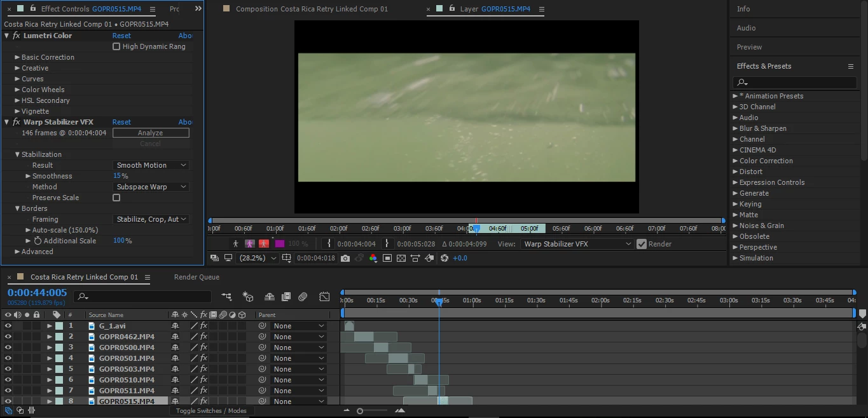Click the timeline zoom slider handle
This screenshot has width=868, height=418.
pyautogui.click(x=360, y=411)
